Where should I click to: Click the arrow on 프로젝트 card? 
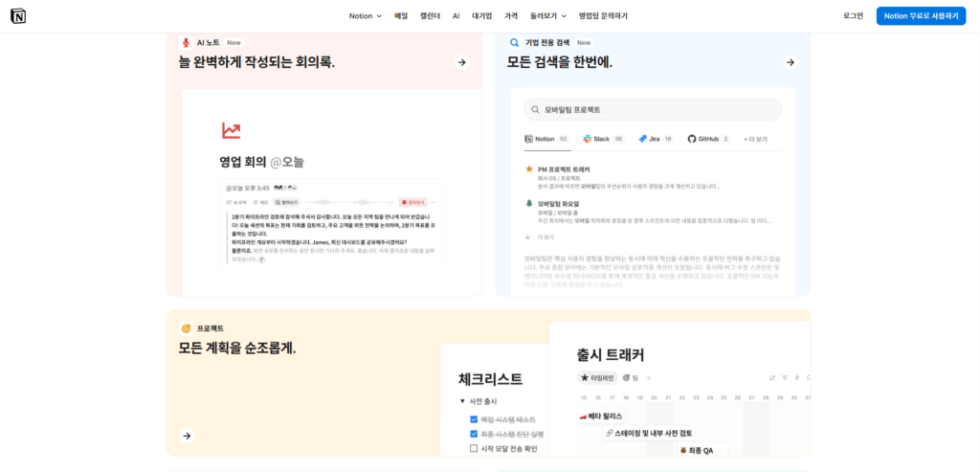tap(187, 436)
